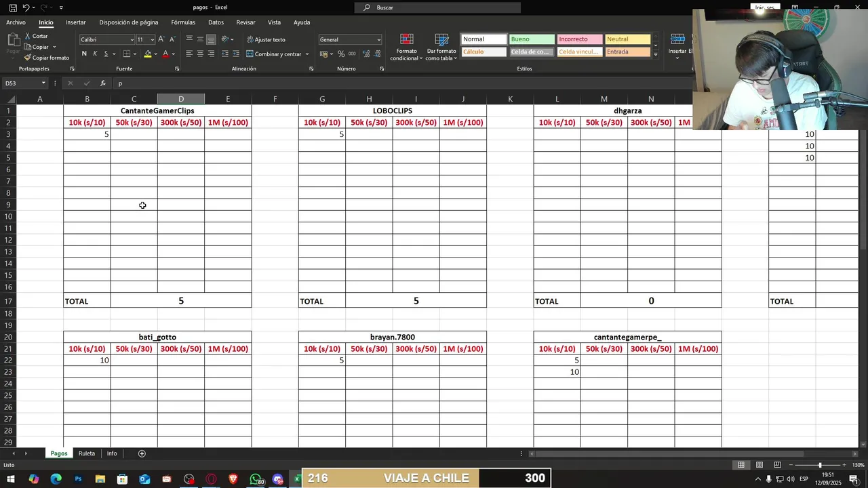Decrease indent in Alineación group
This screenshot has width=868, height=488.
pos(224,54)
